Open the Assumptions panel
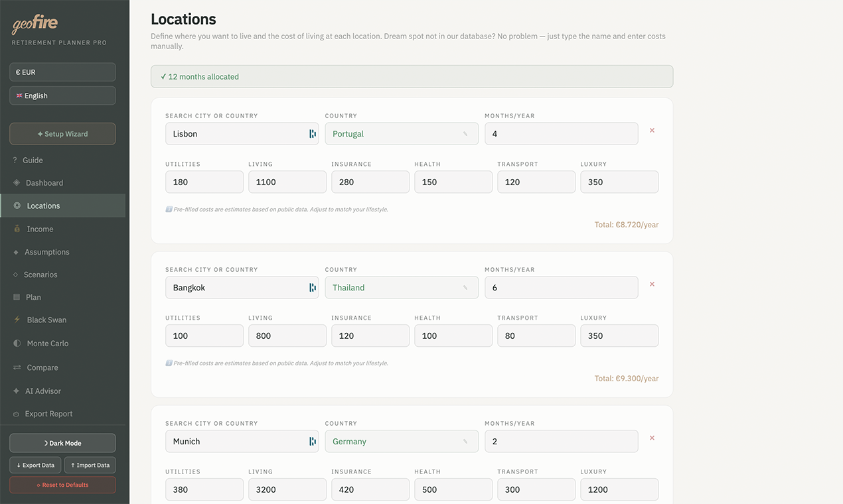 [x=48, y=251]
